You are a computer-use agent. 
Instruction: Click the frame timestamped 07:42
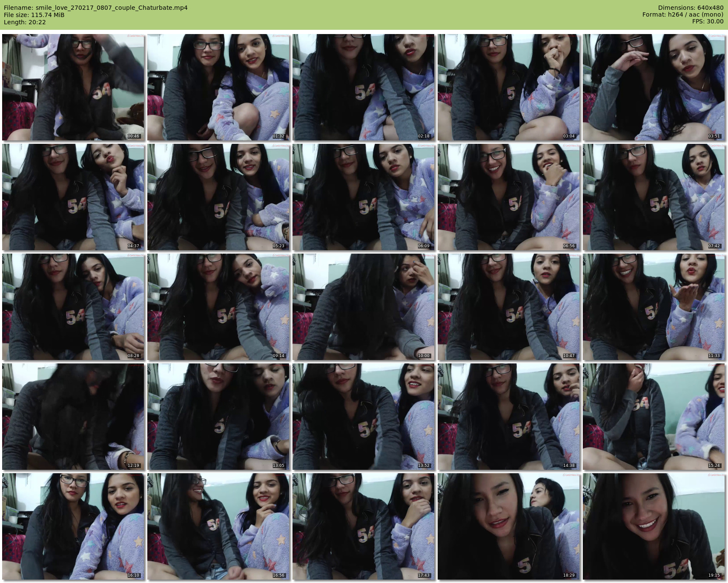654,197
